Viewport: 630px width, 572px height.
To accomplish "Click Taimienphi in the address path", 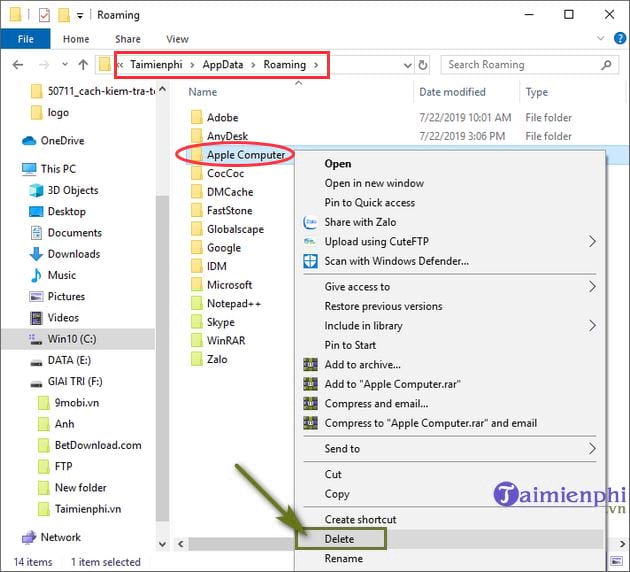I will pos(156,64).
